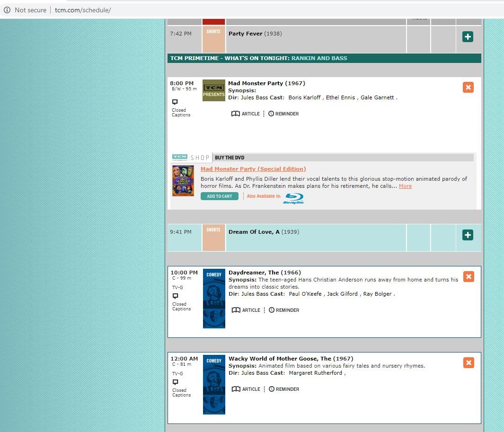Open the Mad Monster Party DVD cover thumbnail
Screen dimensions: 504x432
183,181
